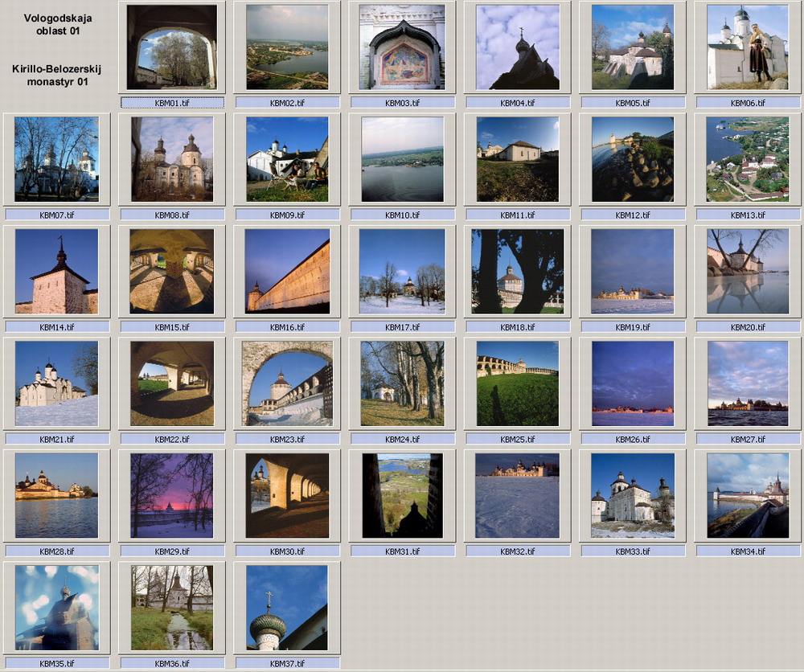Viewport: 804px width, 672px height.
Task: Click the KBM35.tif wooden church thumbnail
Action: (x=57, y=608)
